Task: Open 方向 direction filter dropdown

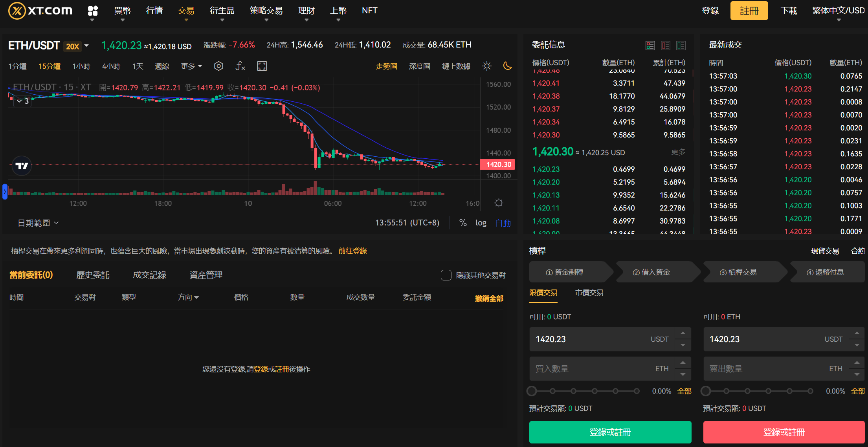Action: [x=188, y=297]
